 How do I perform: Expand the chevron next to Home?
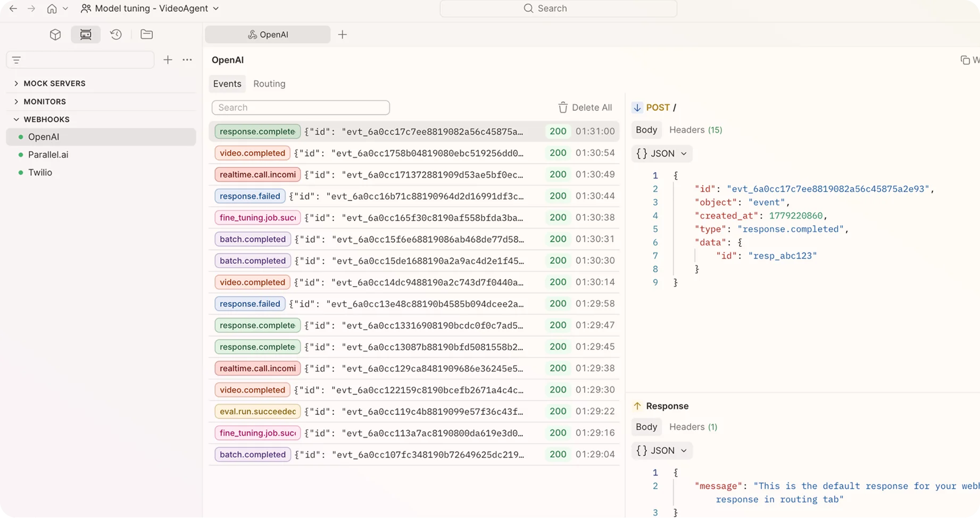click(x=65, y=9)
